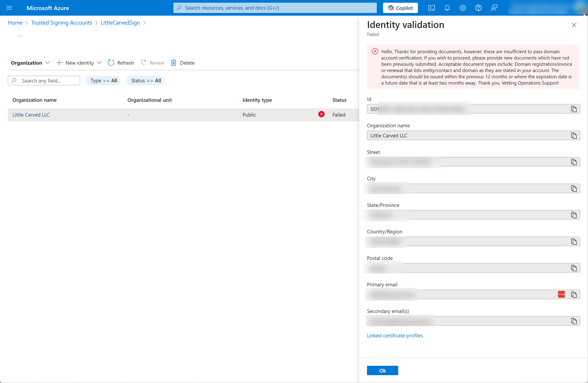Expand the New identity dropdown
The image size is (588, 383).
(x=79, y=63)
